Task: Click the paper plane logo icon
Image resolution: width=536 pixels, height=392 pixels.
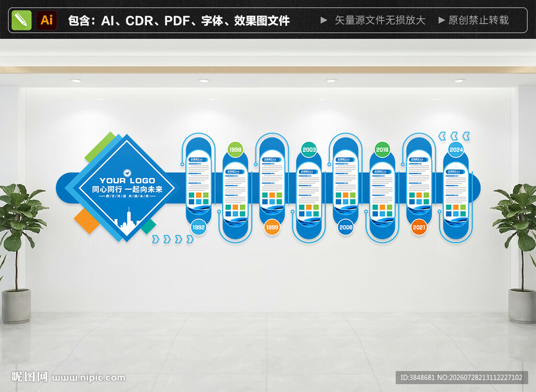Action: 127,172
